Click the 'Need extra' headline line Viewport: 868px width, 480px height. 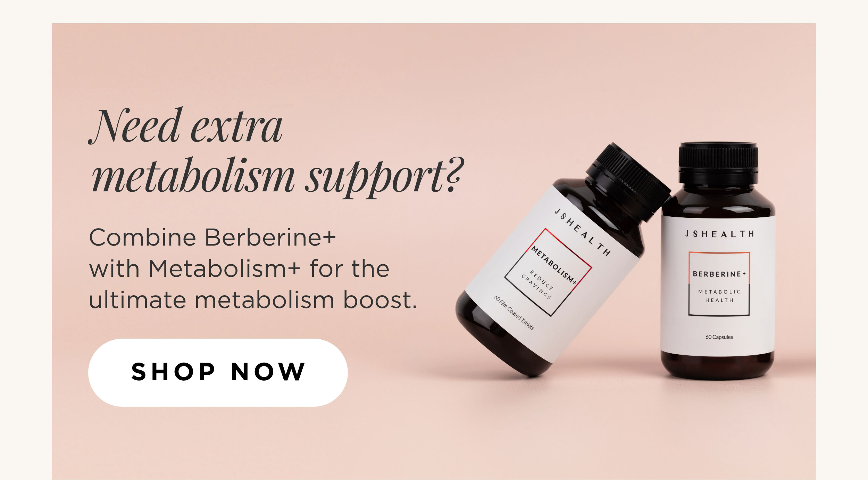[x=185, y=126]
